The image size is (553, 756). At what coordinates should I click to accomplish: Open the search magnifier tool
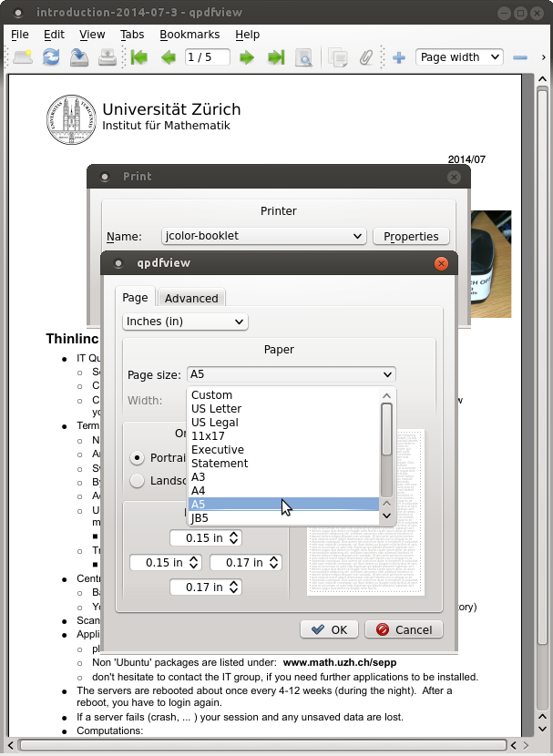(303, 57)
